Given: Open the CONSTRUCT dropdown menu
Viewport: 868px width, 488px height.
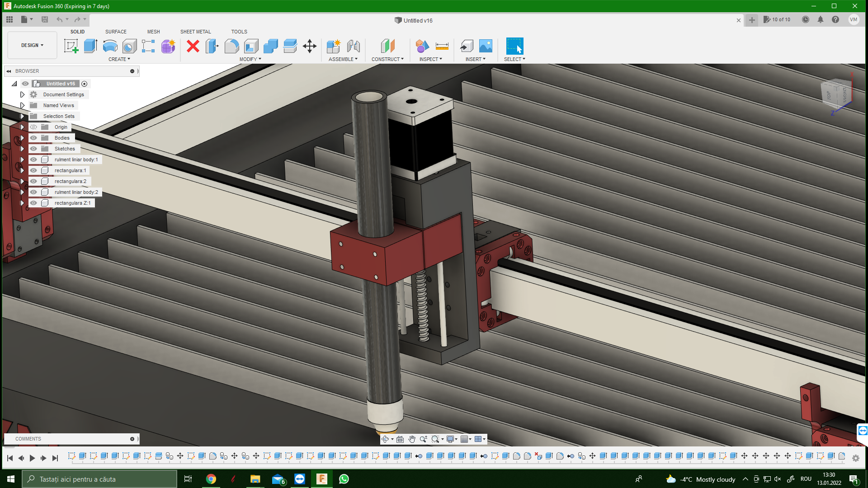Looking at the screenshot, I should 387,59.
